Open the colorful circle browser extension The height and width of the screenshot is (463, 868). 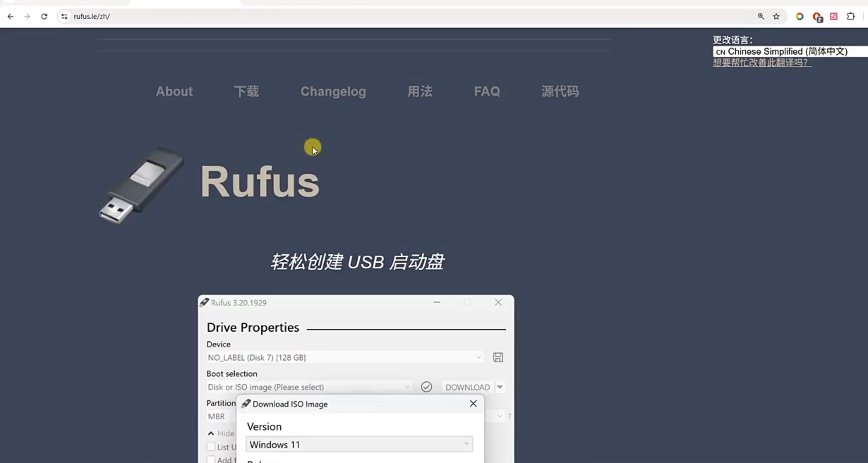[x=799, y=16]
